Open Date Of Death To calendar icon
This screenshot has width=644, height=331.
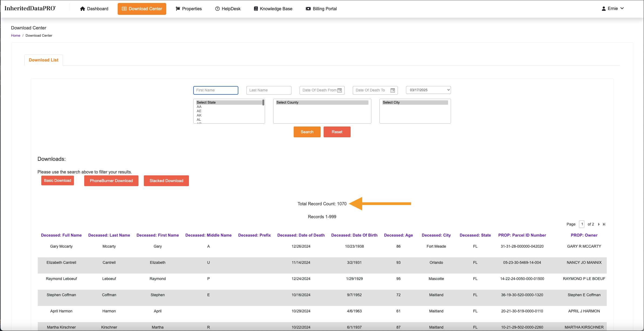(393, 90)
